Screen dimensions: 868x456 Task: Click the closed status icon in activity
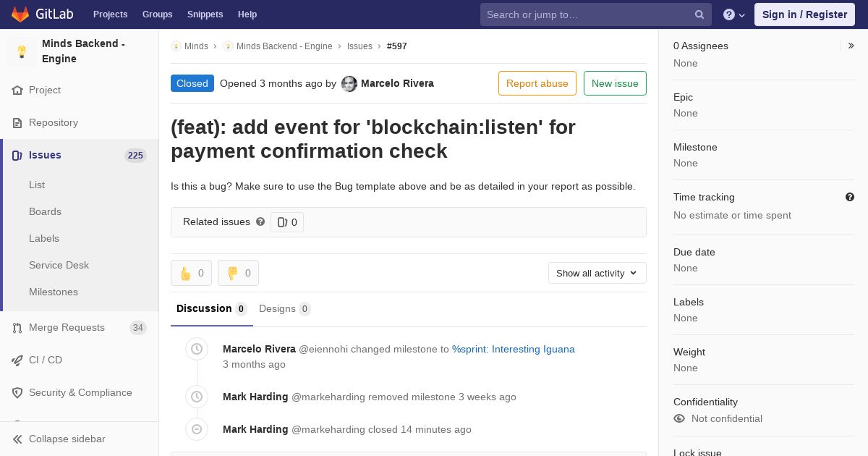point(197,429)
